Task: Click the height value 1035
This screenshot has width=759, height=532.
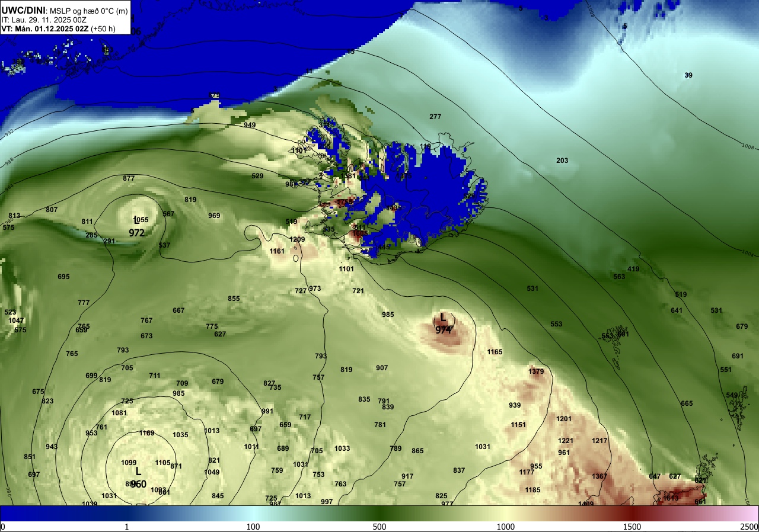Action: click(x=180, y=435)
